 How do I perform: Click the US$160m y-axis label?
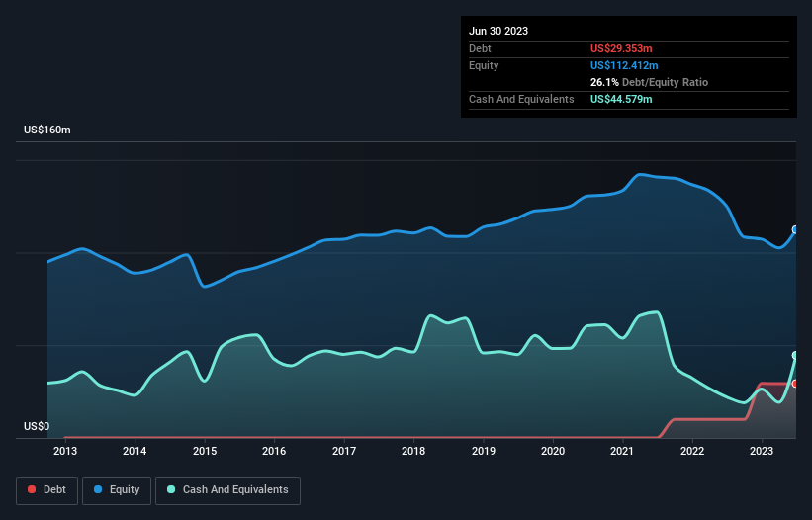[47, 130]
